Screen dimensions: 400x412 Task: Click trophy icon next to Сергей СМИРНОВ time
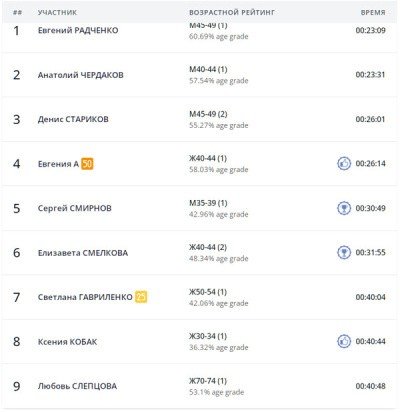344,208
